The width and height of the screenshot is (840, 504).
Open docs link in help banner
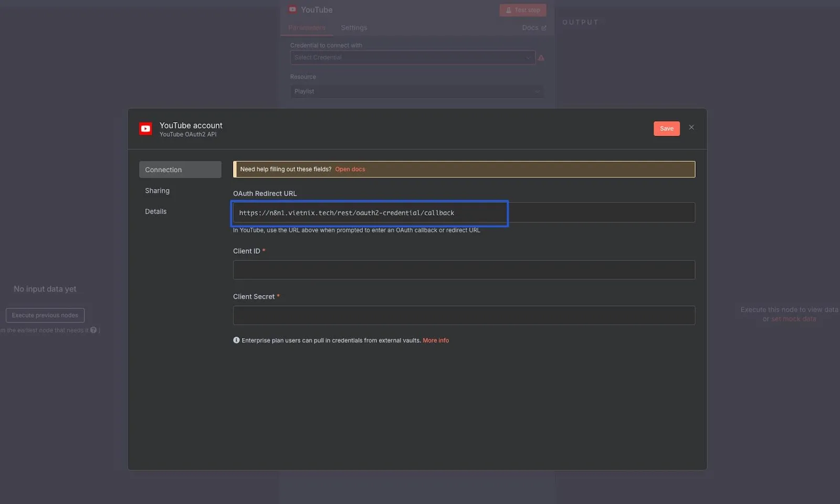click(x=350, y=169)
